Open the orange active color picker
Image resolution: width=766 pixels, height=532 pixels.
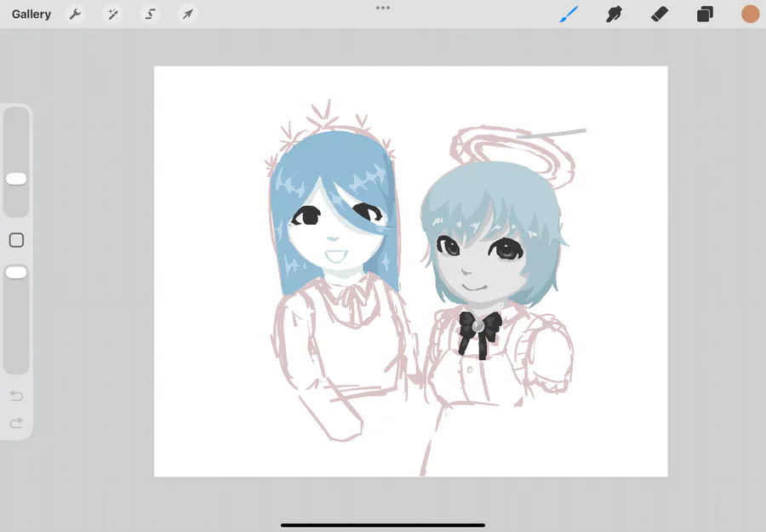point(750,14)
